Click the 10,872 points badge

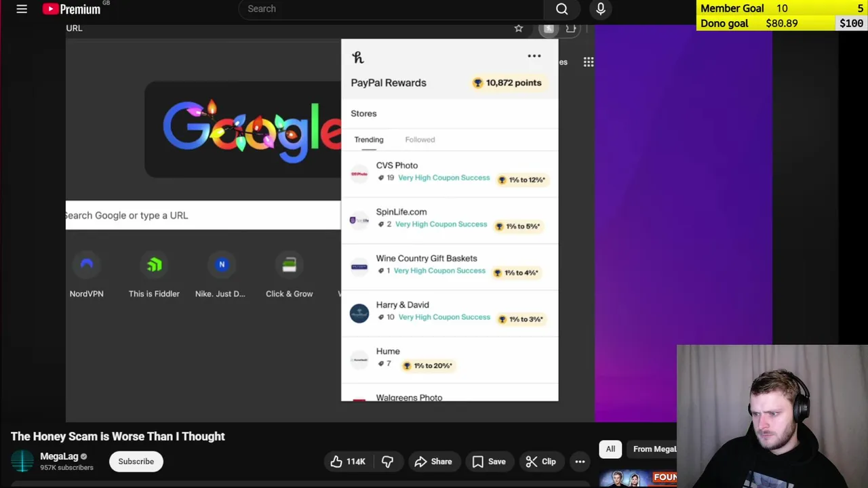click(508, 83)
